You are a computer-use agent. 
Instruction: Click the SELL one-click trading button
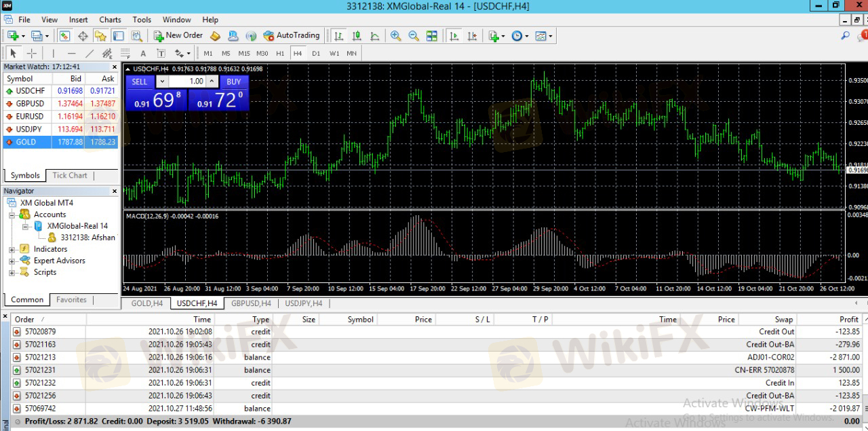139,81
